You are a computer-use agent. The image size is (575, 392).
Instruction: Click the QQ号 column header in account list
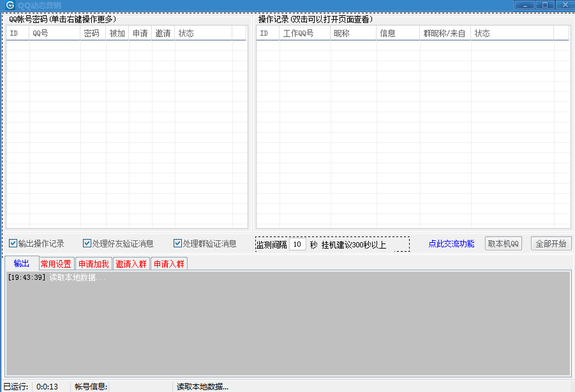55,33
